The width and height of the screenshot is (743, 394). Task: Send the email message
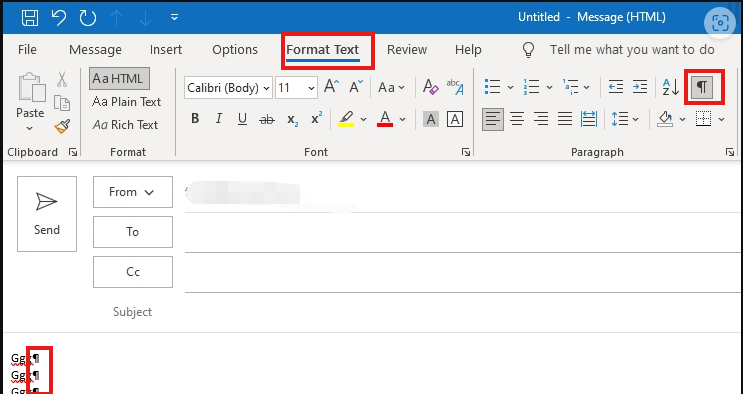(x=47, y=214)
